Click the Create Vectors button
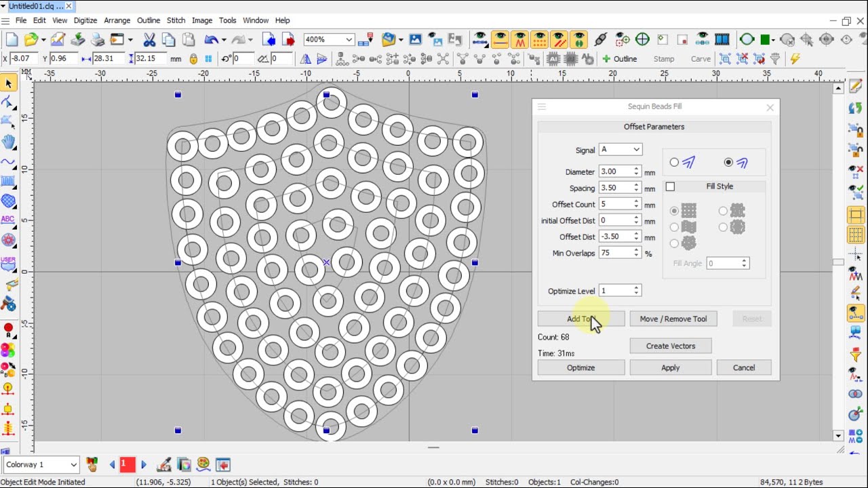Screen dimensions: 868x488 coord(671,346)
